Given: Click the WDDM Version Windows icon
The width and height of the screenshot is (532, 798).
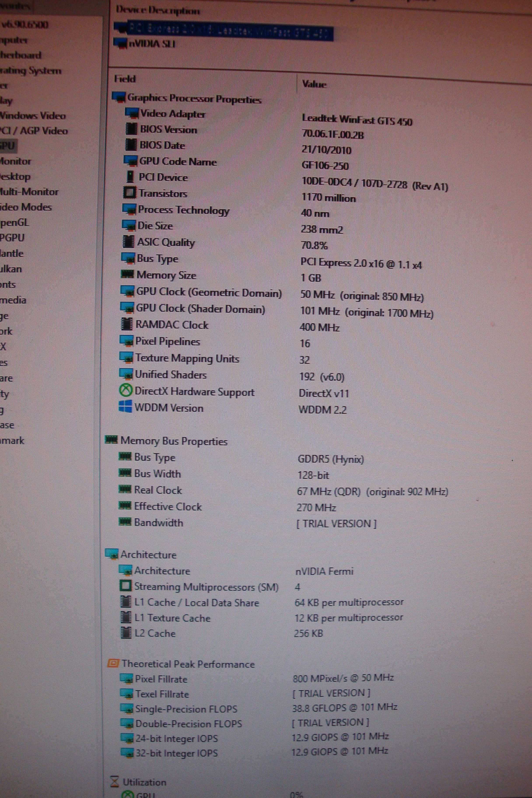Looking at the screenshot, I should (125, 406).
